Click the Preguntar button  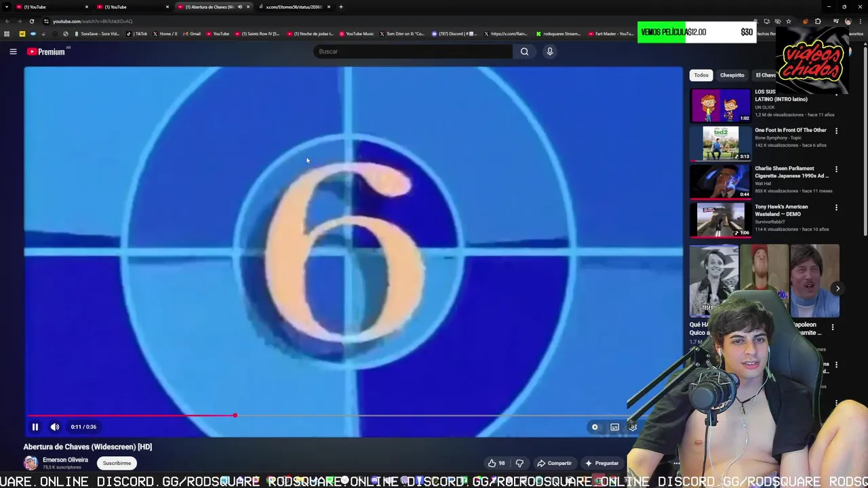click(x=601, y=463)
